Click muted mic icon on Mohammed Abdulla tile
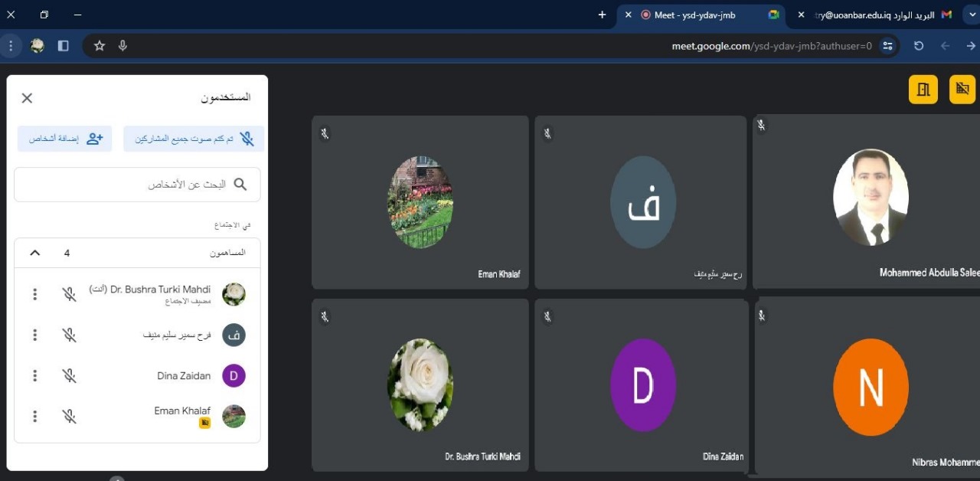 [x=762, y=124]
